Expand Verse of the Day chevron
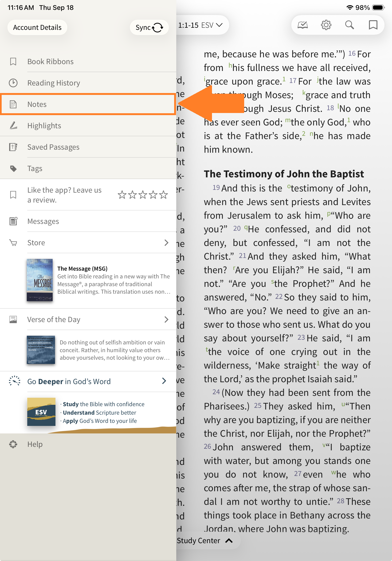392x561 pixels. coord(166,319)
